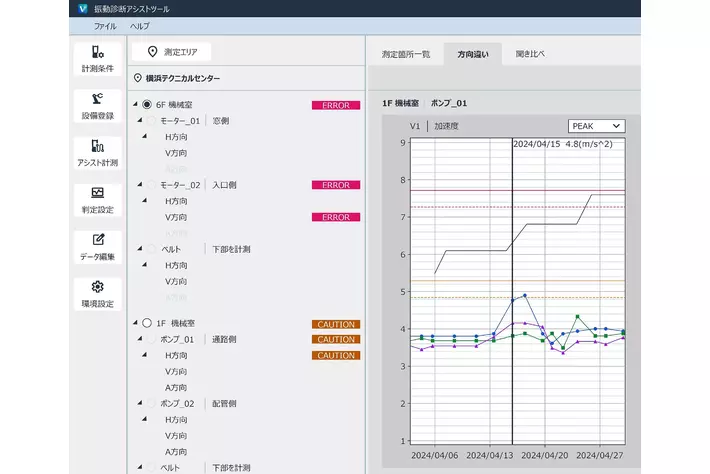Select the 1F 機械室 radio button
Image resolution: width=710 pixels, height=474 pixels.
(147, 323)
